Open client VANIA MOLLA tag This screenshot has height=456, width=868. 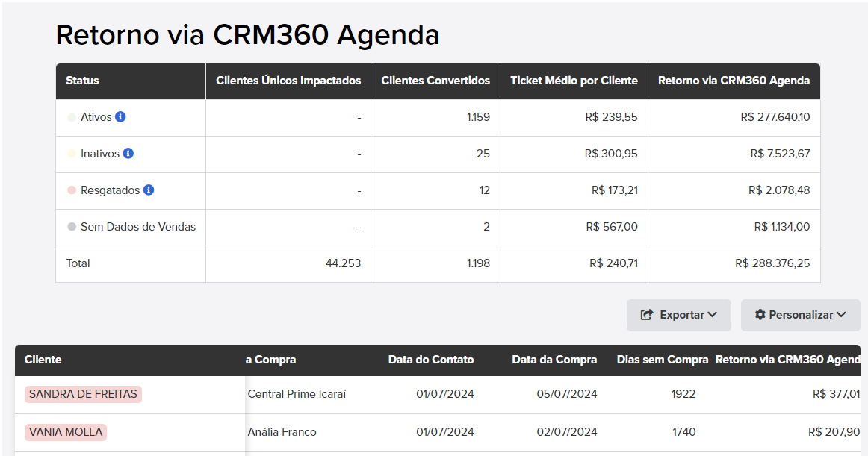(65, 432)
